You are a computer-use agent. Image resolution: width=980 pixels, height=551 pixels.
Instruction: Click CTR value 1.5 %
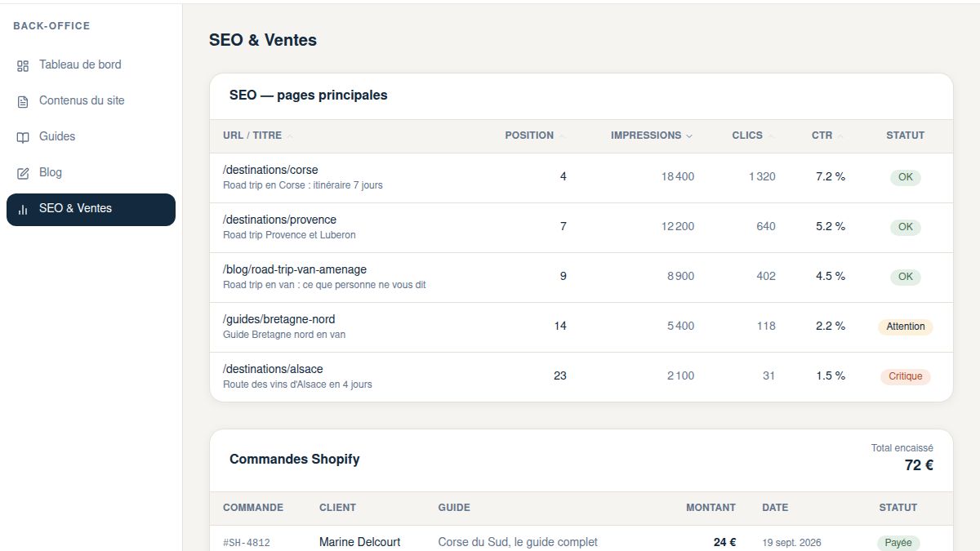pos(831,375)
